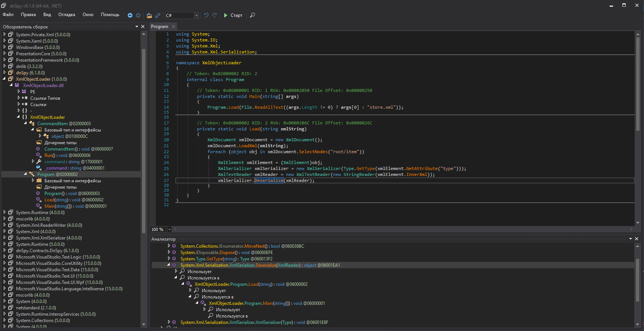644x331 pixels.
Task: Open the Помощь menu
Action: tap(110, 15)
